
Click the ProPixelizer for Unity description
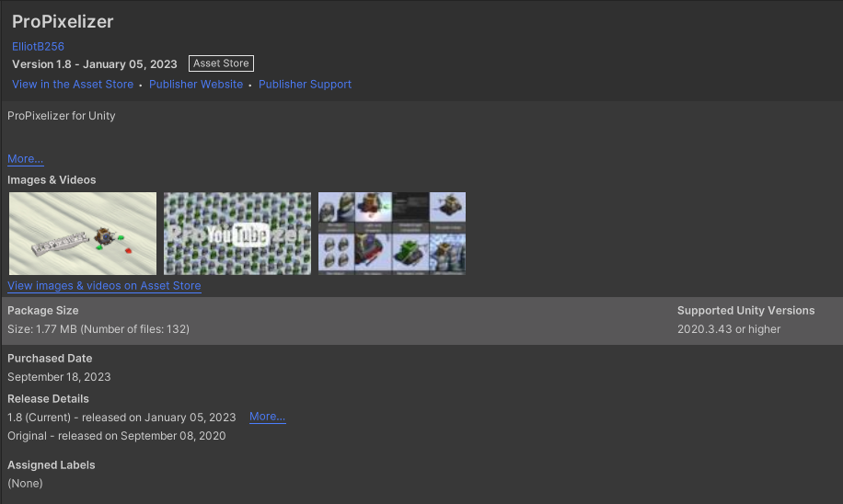(x=62, y=116)
